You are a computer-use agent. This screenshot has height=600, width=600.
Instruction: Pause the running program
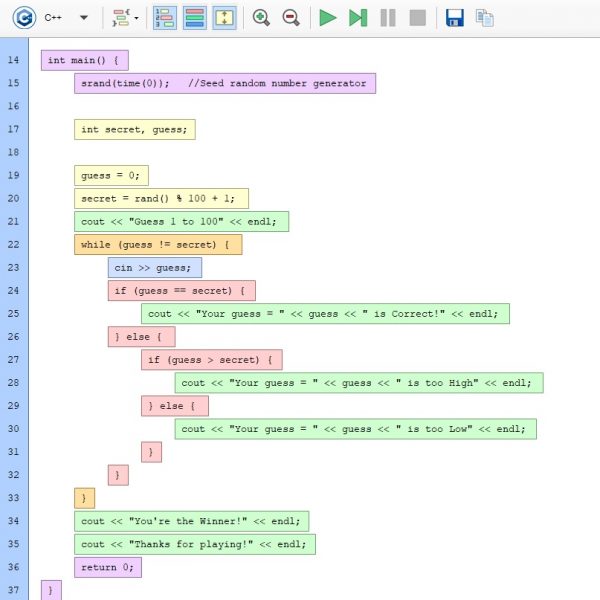387,18
